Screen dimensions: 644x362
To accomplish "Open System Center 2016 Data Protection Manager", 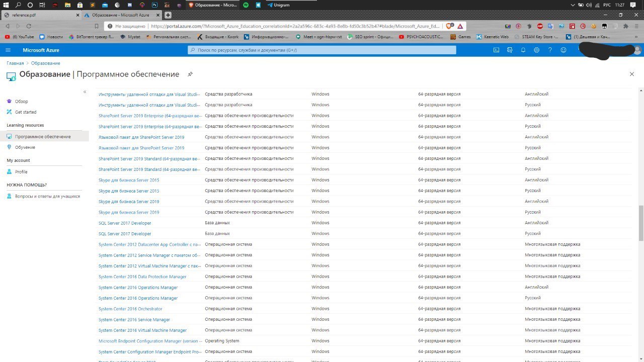I will click(142, 277).
